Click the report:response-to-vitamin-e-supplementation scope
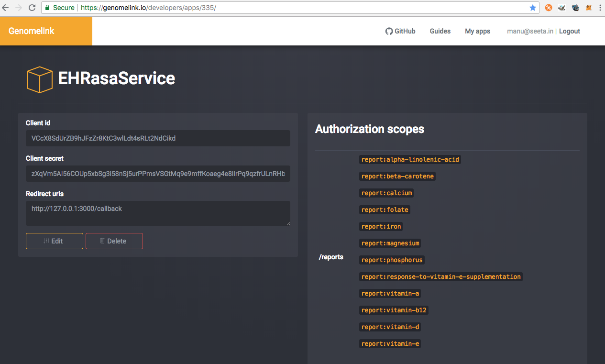Screen dimensions: 605x364 point(441,277)
